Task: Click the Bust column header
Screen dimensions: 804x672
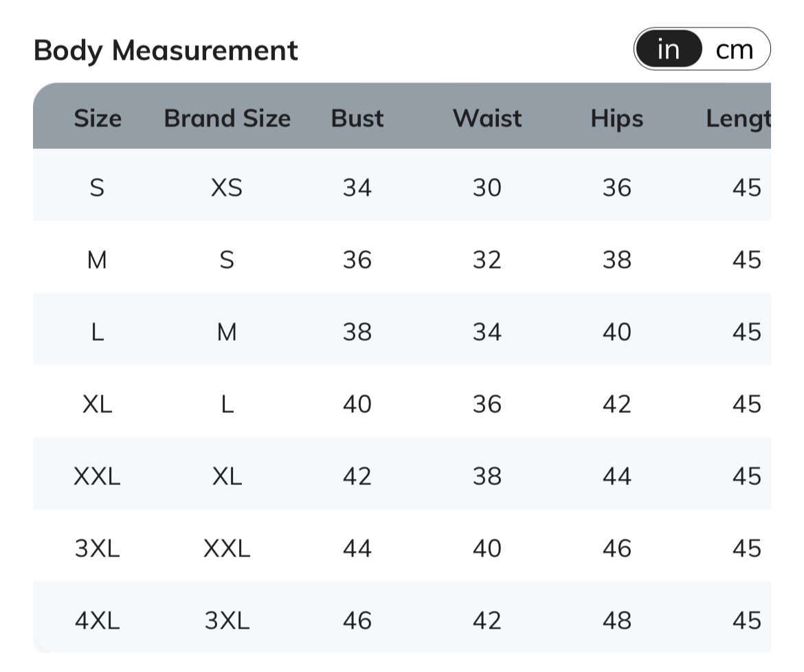Action: [x=357, y=118]
